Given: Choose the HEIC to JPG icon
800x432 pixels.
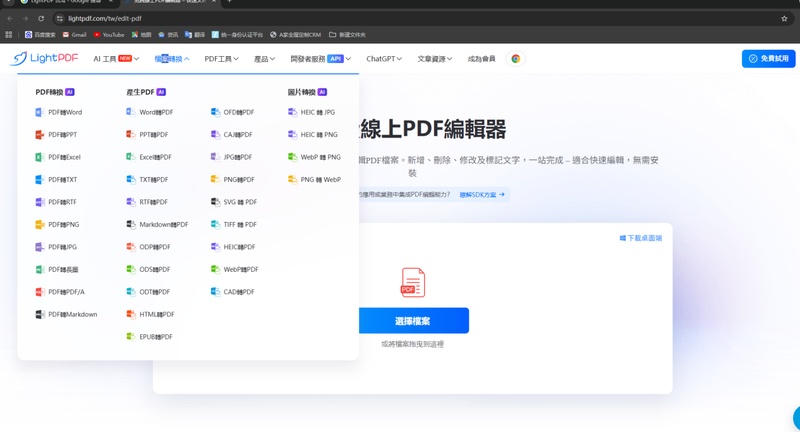Looking at the screenshot, I should (x=292, y=112).
